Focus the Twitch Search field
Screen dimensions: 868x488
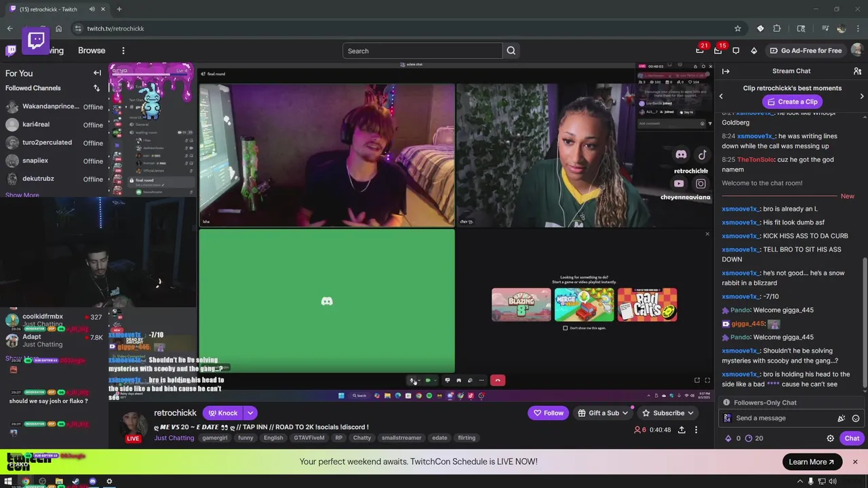[x=423, y=51]
